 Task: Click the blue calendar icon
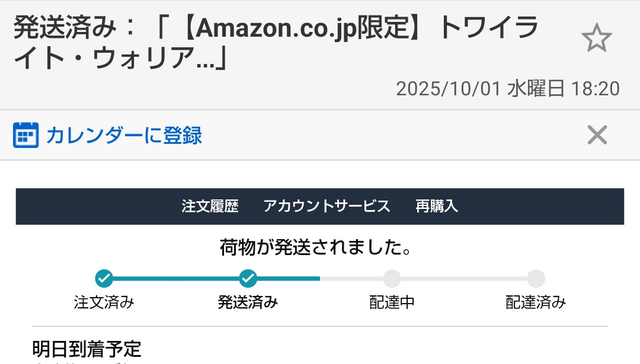(25, 135)
